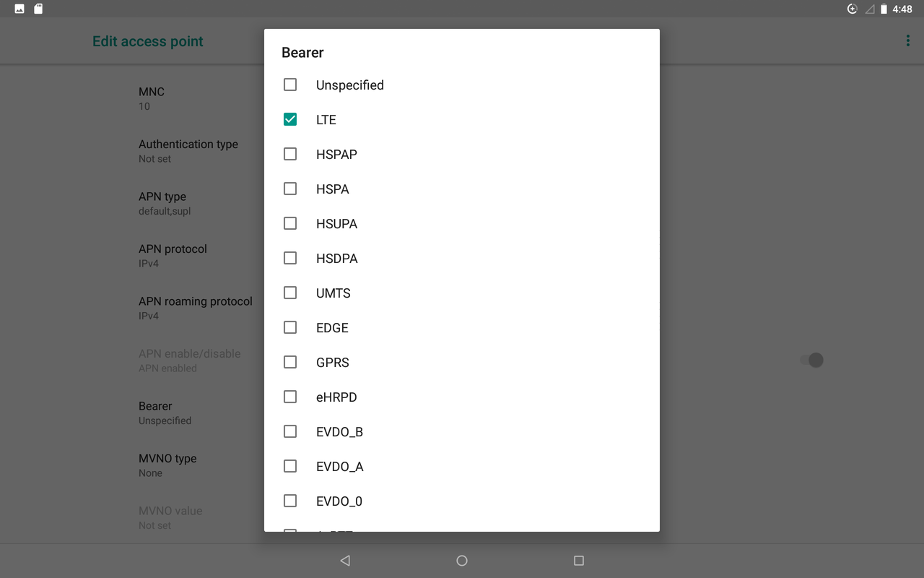924x578 pixels.
Task: Enable the EDGE bearer option
Action: pos(290,327)
